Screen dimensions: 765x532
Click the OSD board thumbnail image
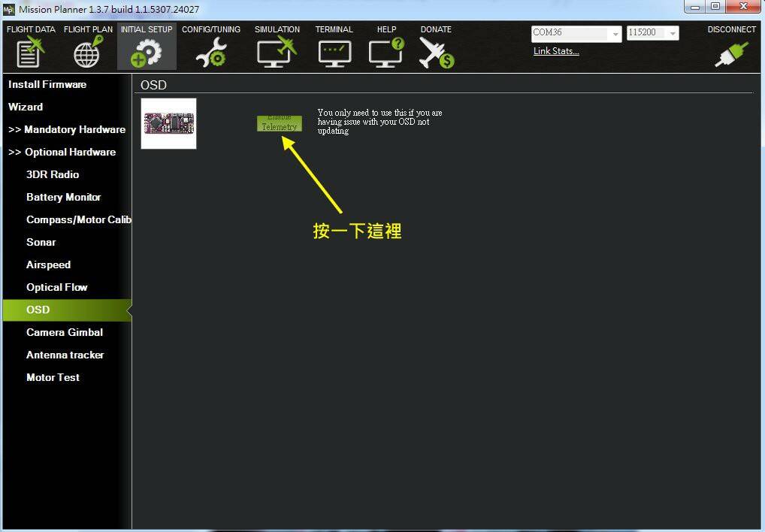pyautogui.click(x=168, y=123)
